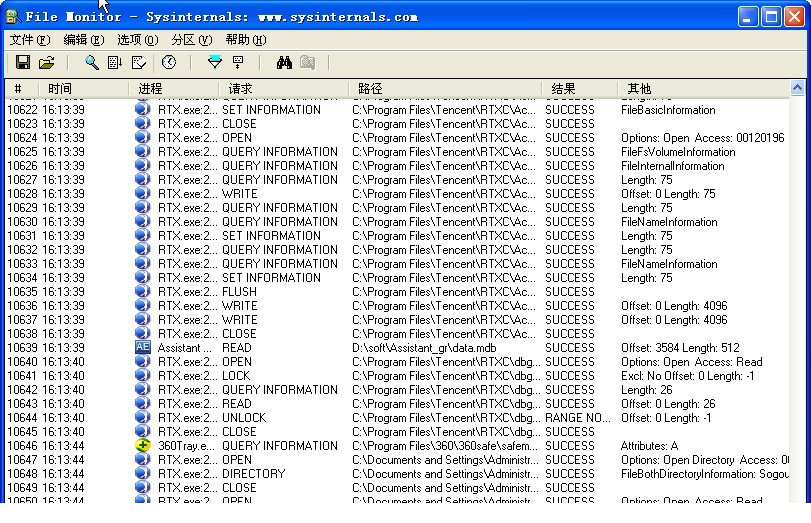
Task: Click the scrollbar up arrow
Action: [x=797, y=88]
